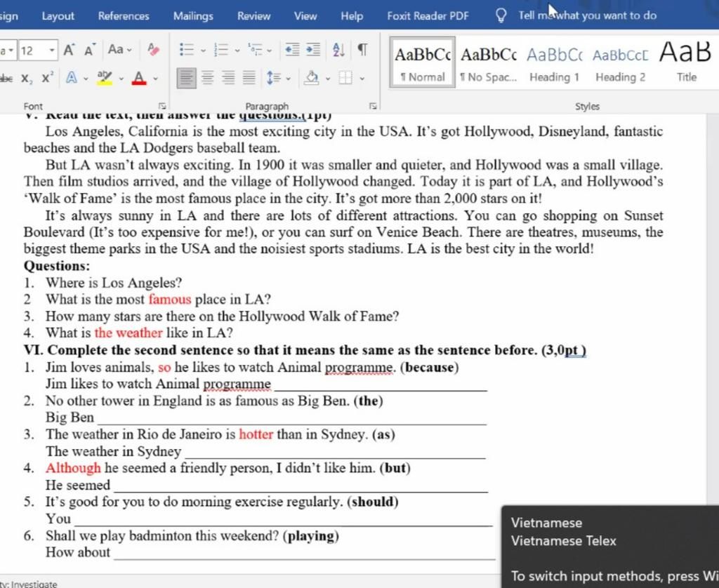Screen dimensions: 719x588
Task: Click the Tell me search box
Action: (588, 15)
